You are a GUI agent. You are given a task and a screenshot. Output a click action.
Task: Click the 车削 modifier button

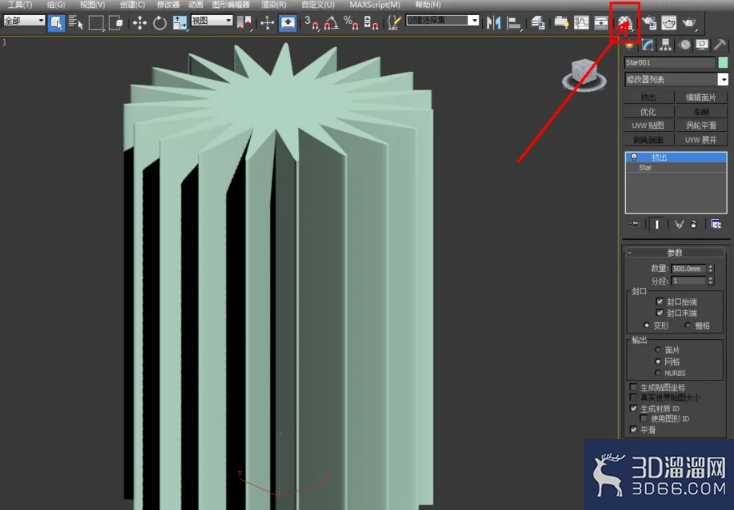coord(701,112)
